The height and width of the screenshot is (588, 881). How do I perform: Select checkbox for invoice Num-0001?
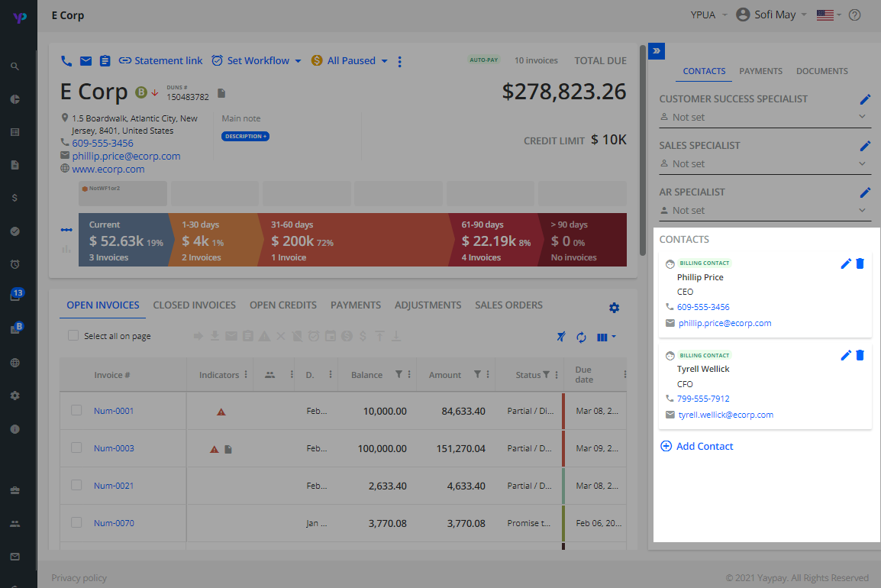[76, 410]
